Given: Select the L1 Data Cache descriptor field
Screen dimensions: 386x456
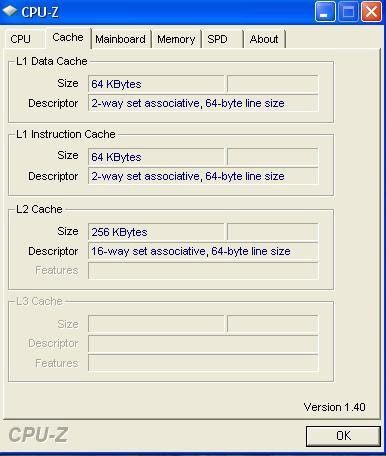Looking at the screenshot, I should pyautogui.click(x=203, y=103).
